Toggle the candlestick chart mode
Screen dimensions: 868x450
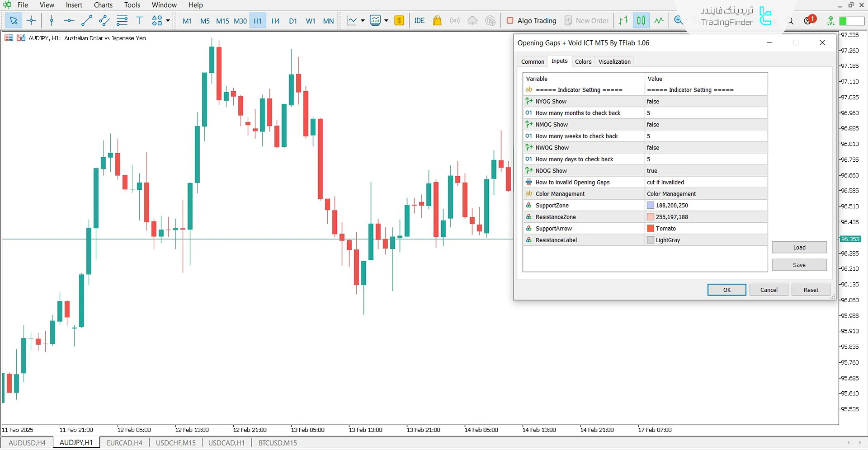641,20
